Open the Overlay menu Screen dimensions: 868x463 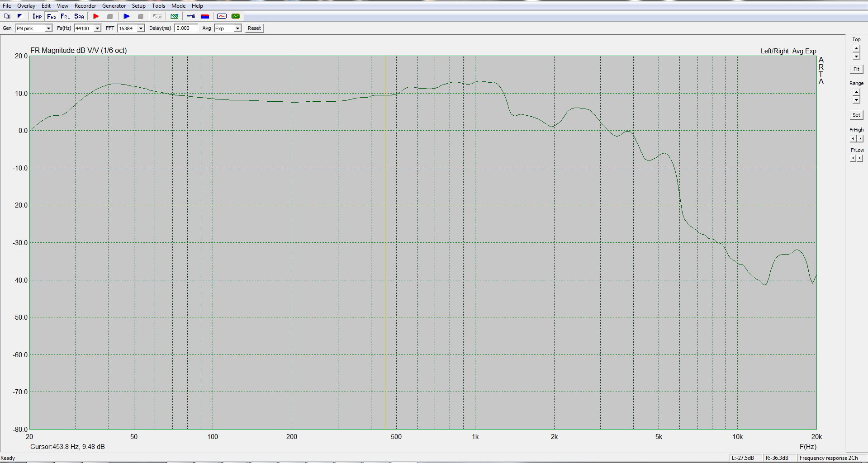coord(26,6)
